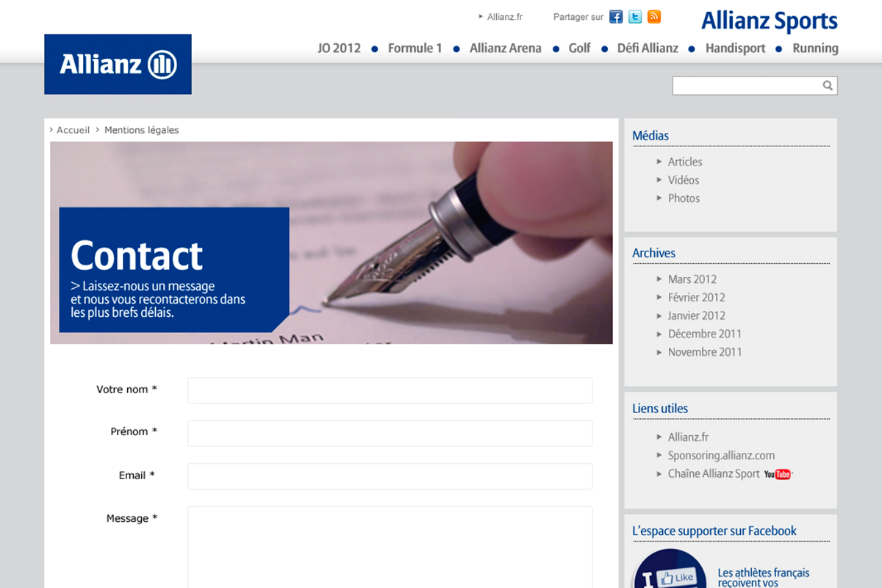Click the YouTube logo icon
This screenshot has height=588, width=882.
778,474
